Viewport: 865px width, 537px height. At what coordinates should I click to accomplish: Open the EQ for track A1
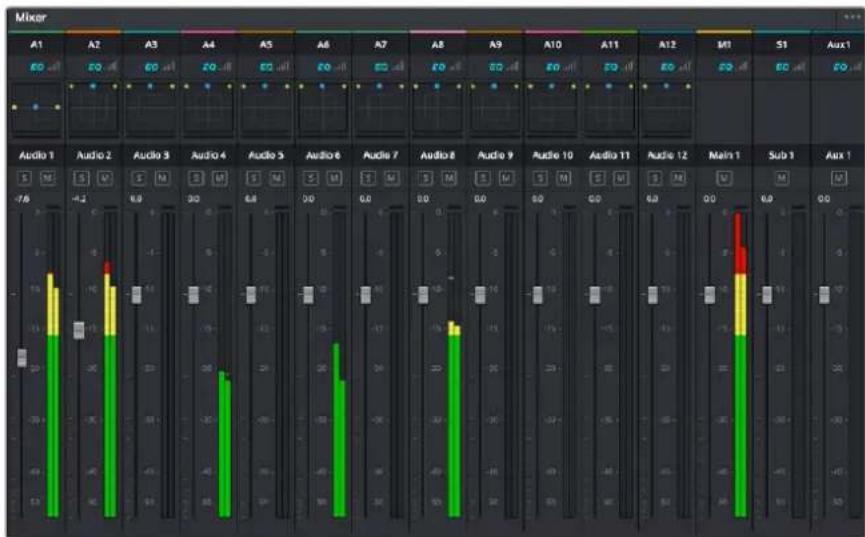tap(36, 67)
